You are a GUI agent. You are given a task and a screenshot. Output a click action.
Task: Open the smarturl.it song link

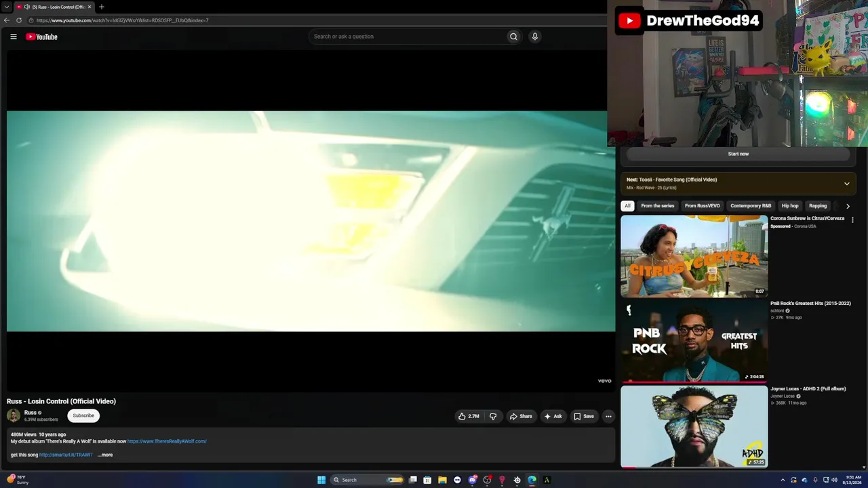point(66,455)
